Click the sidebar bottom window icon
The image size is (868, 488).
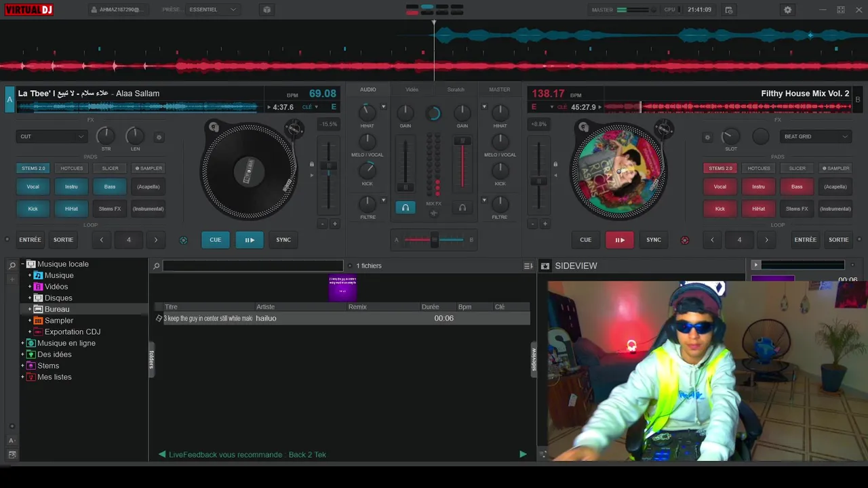[x=12, y=454]
